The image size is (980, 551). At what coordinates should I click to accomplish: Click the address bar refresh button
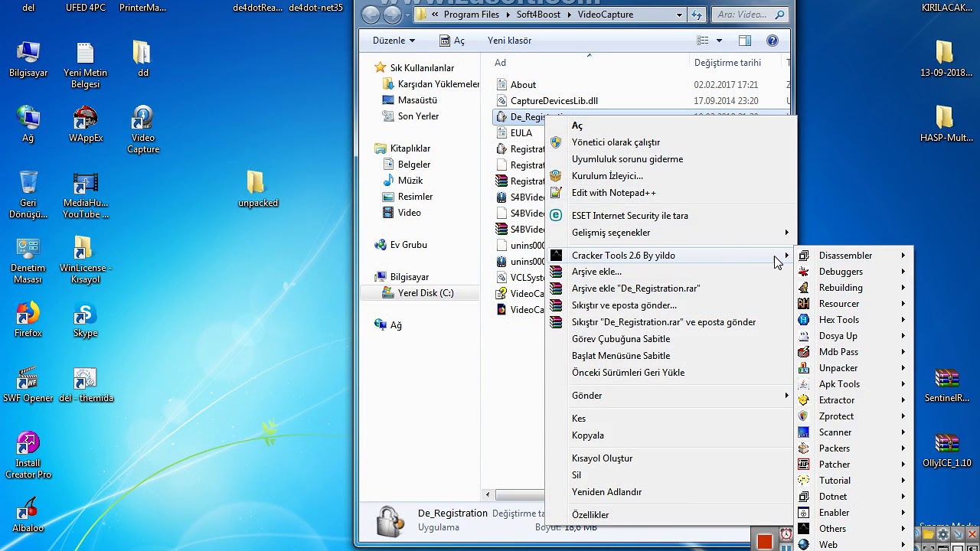pyautogui.click(x=697, y=15)
